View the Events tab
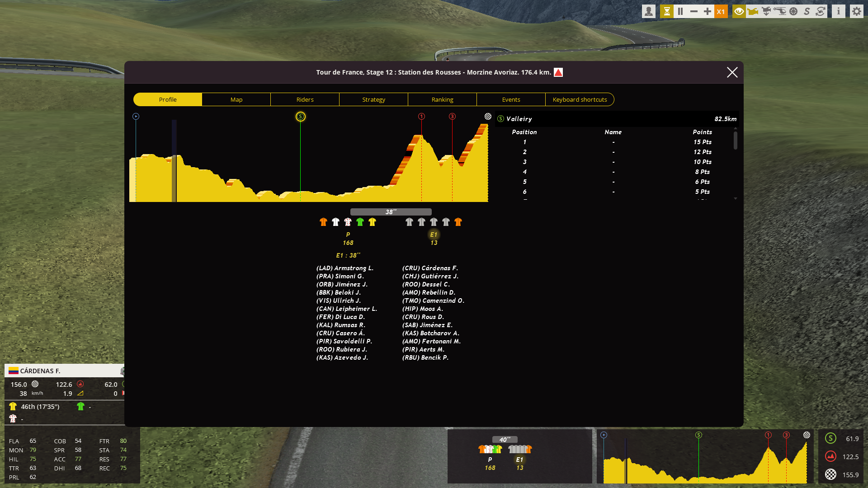 (x=511, y=99)
